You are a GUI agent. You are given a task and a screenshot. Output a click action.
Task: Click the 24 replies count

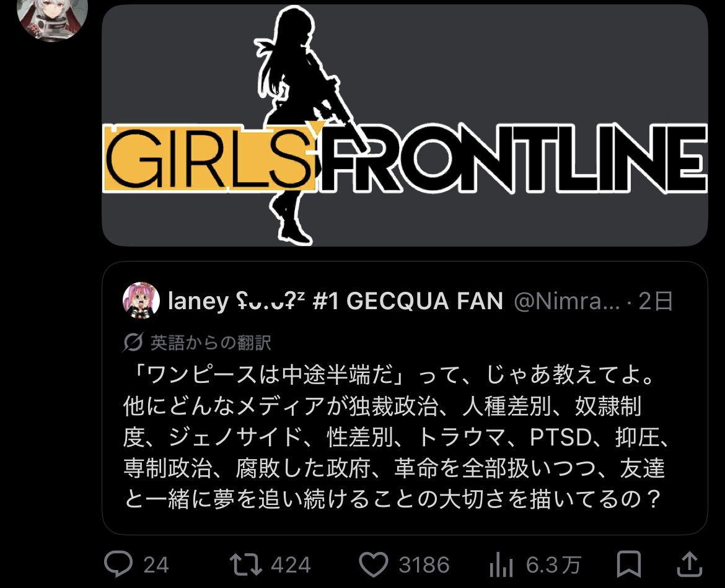click(156, 565)
